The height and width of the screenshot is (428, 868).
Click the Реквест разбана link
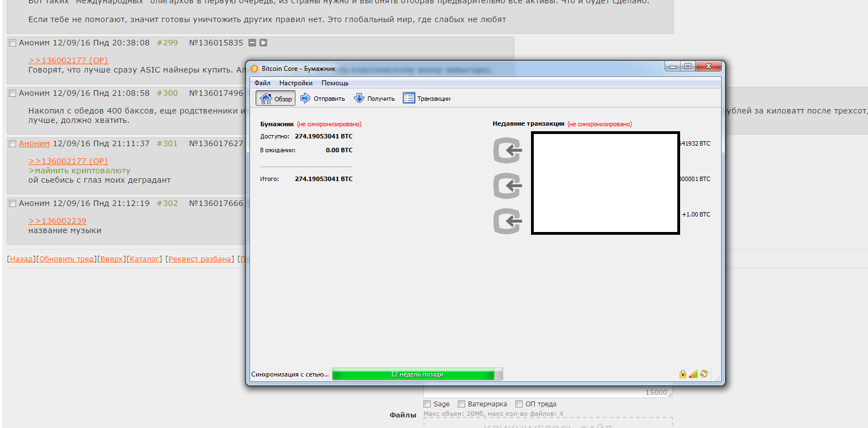(x=200, y=259)
